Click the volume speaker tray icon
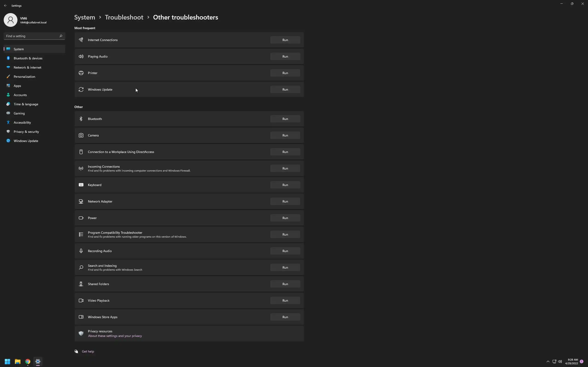Image resolution: width=588 pixels, height=367 pixels. 560,361
